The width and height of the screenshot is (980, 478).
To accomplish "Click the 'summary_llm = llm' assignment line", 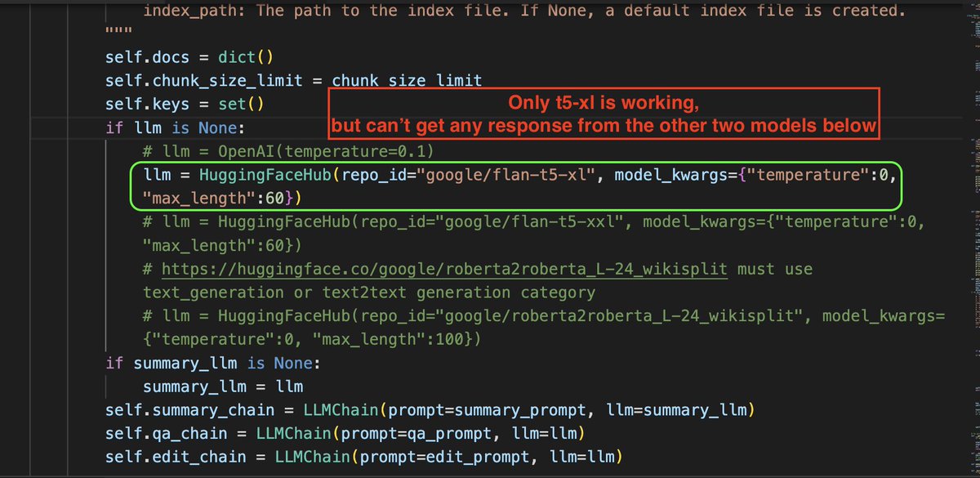I will point(222,386).
